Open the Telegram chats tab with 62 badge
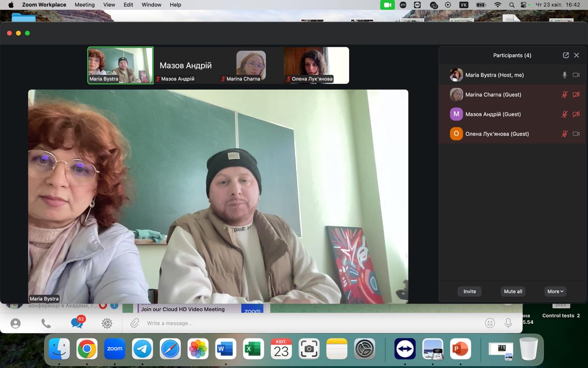The width and height of the screenshot is (588, 368). 77,323
